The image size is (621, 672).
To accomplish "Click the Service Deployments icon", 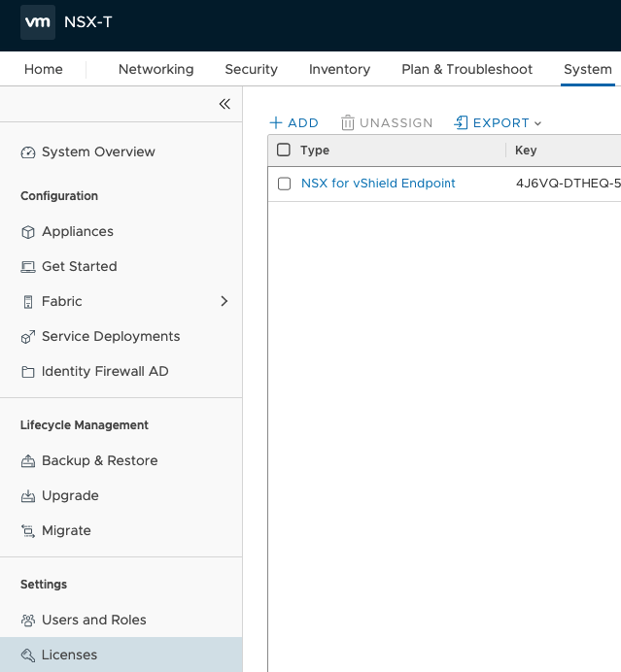I will tap(27, 337).
